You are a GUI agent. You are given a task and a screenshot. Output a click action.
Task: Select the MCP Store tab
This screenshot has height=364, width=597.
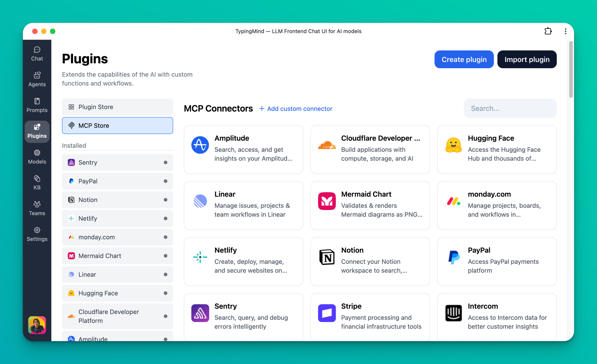[117, 126]
